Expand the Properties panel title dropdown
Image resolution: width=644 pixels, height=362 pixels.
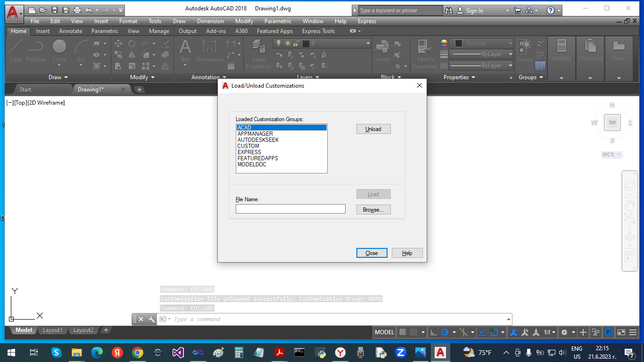(459, 77)
